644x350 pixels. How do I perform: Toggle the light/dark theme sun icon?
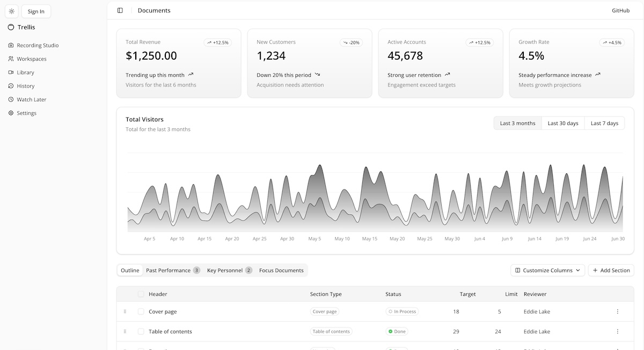pos(11,11)
